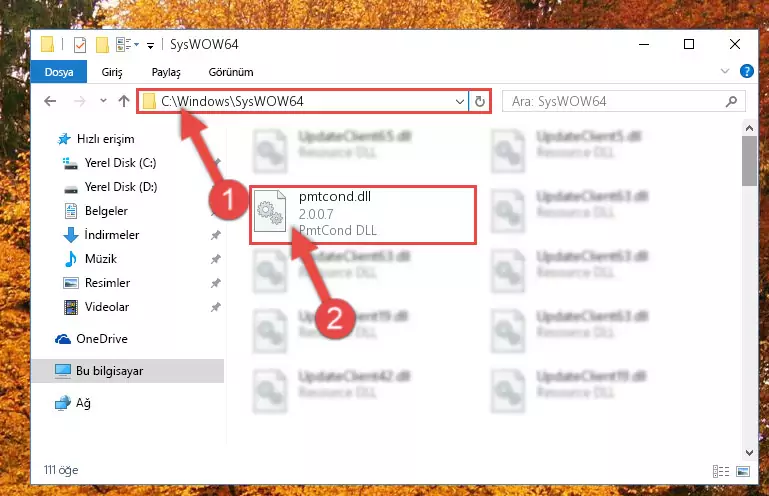Click the Müzik note icon
Viewport: 769px width, 496px height.
point(71,259)
